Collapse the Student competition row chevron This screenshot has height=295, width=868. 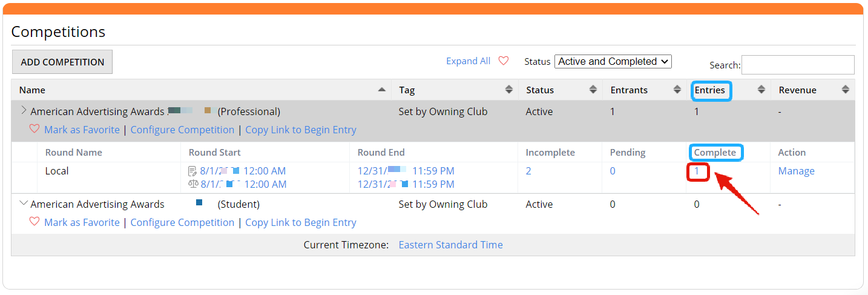coord(24,204)
